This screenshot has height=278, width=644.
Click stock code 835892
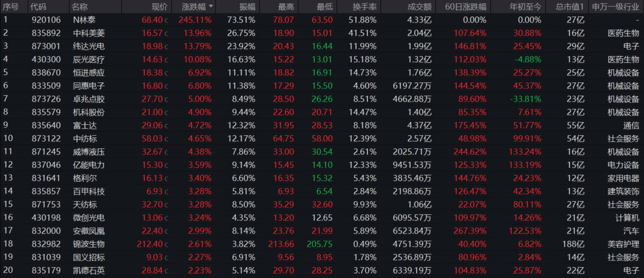tap(46, 33)
